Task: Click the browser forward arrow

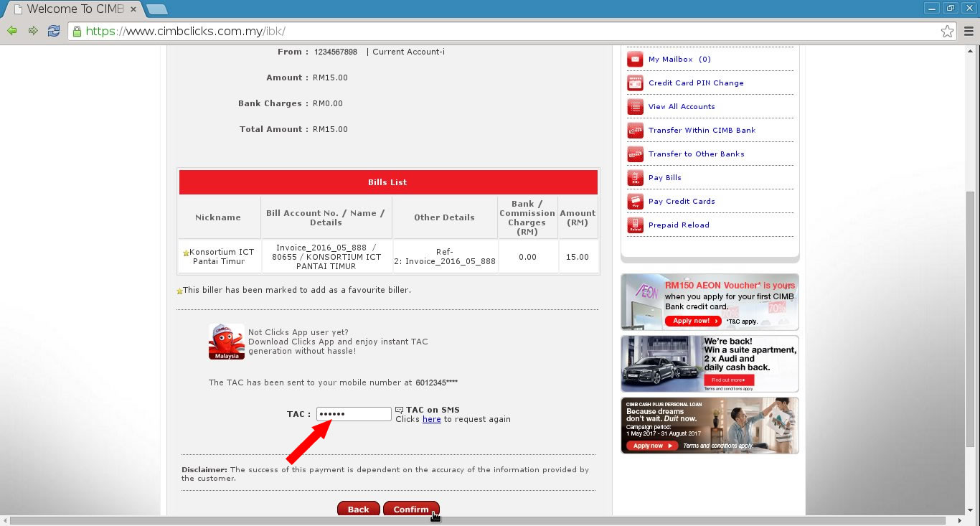Action: [33, 31]
